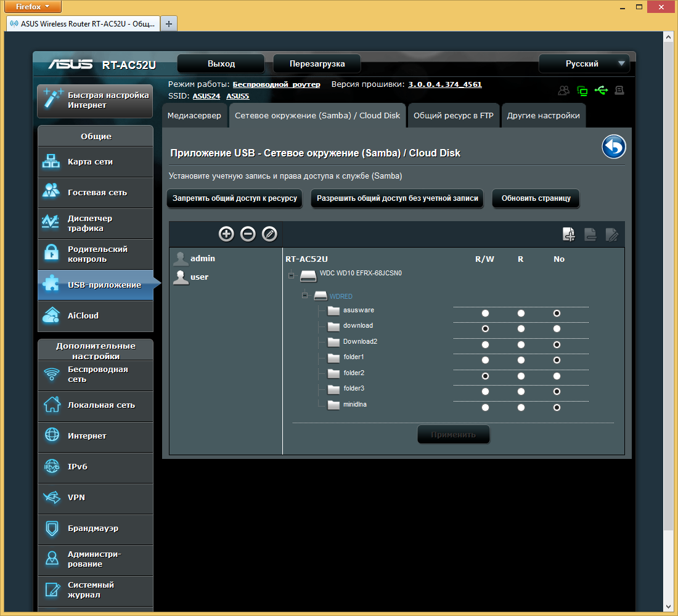Open the Firefox menu dropdown

(x=33, y=7)
